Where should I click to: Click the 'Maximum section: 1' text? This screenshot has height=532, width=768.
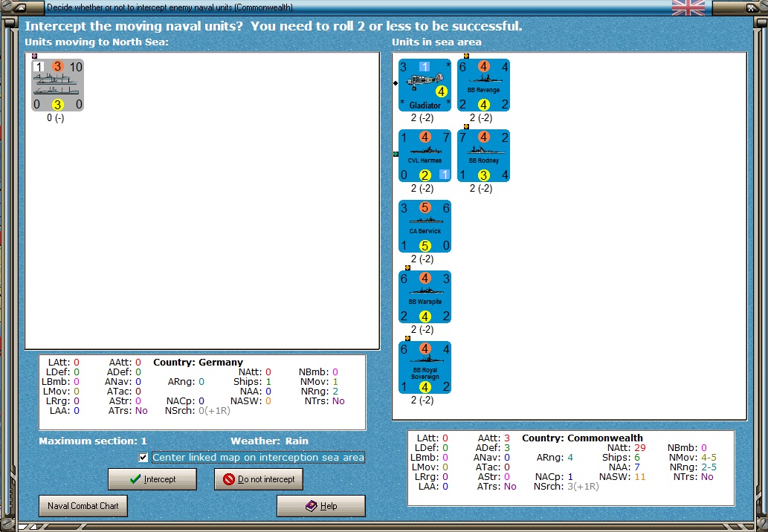pyautogui.click(x=93, y=441)
